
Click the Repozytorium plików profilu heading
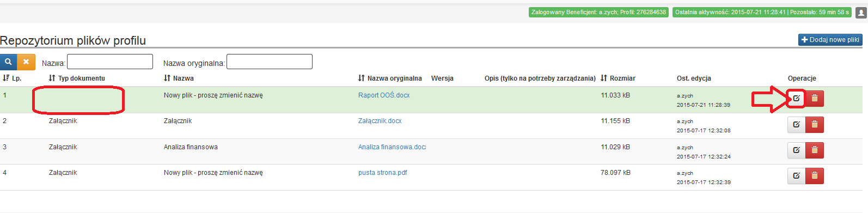click(73, 40)
